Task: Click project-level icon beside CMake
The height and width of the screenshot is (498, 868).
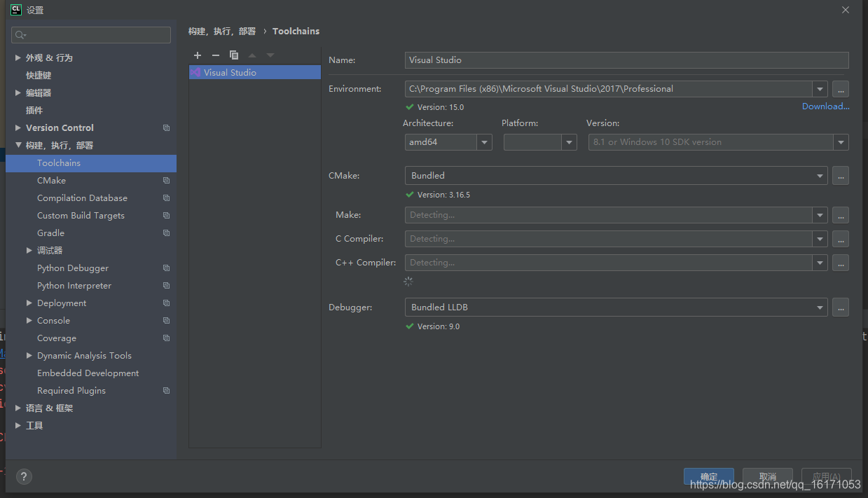Action: (166, 180)
